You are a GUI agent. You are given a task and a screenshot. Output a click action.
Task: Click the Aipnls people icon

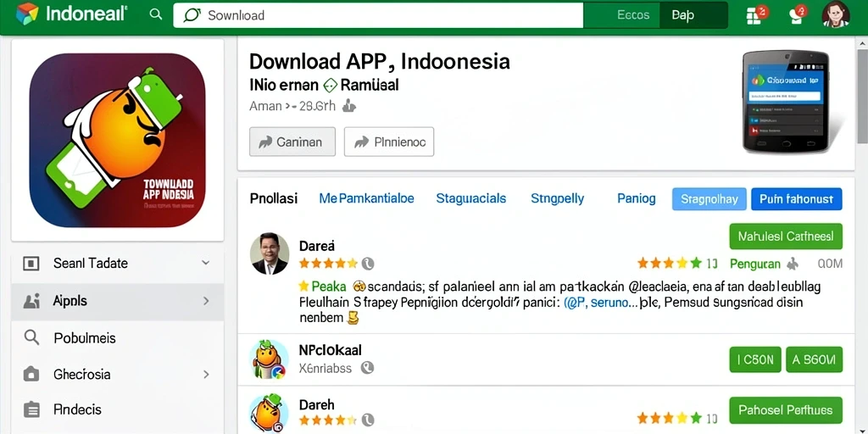(31, 301)
